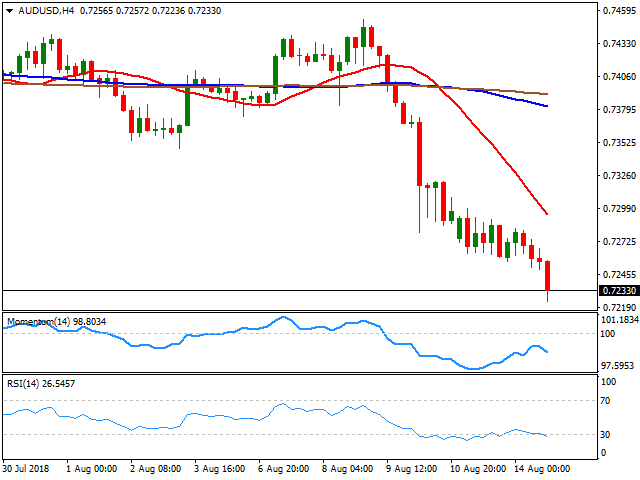Select the 10 Aug 20:00 time label
The image size is (640, 480).
pyautogui.click(x=478, y=469)
